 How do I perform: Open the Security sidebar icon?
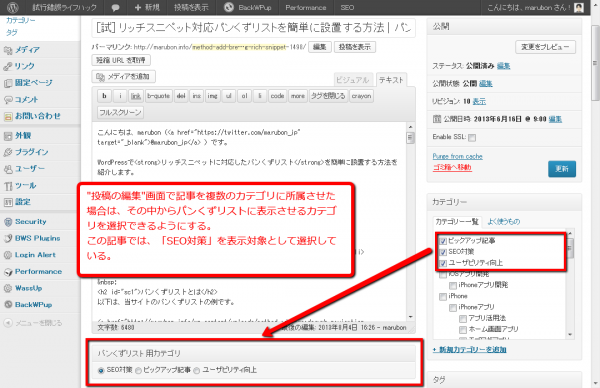[x=8, y=222]
